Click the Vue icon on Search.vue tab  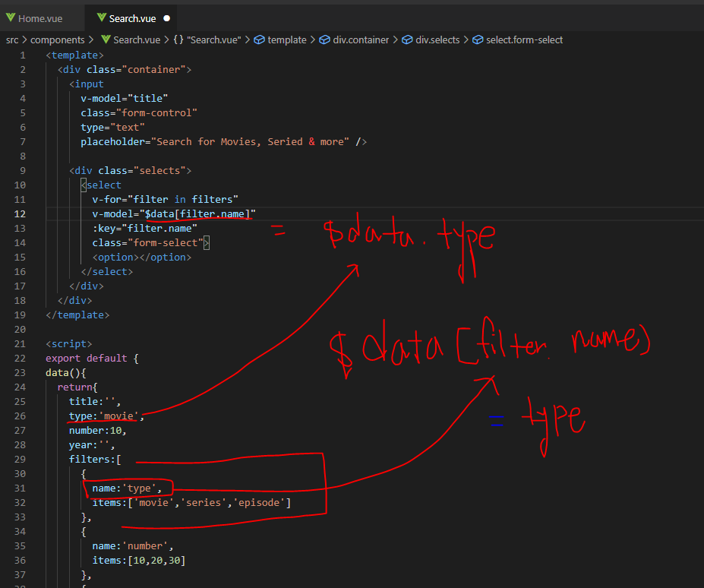102,18
